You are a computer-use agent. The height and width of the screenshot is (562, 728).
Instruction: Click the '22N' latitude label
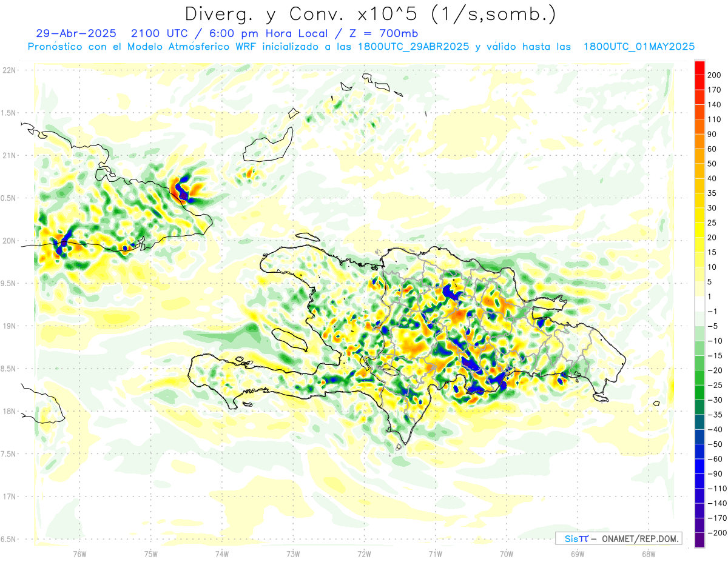(10, 70)
